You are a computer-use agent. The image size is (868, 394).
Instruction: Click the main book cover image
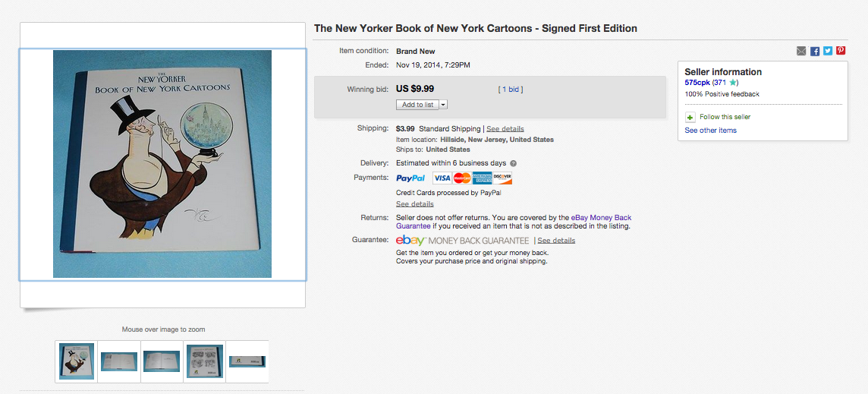[x=162, y=164]
